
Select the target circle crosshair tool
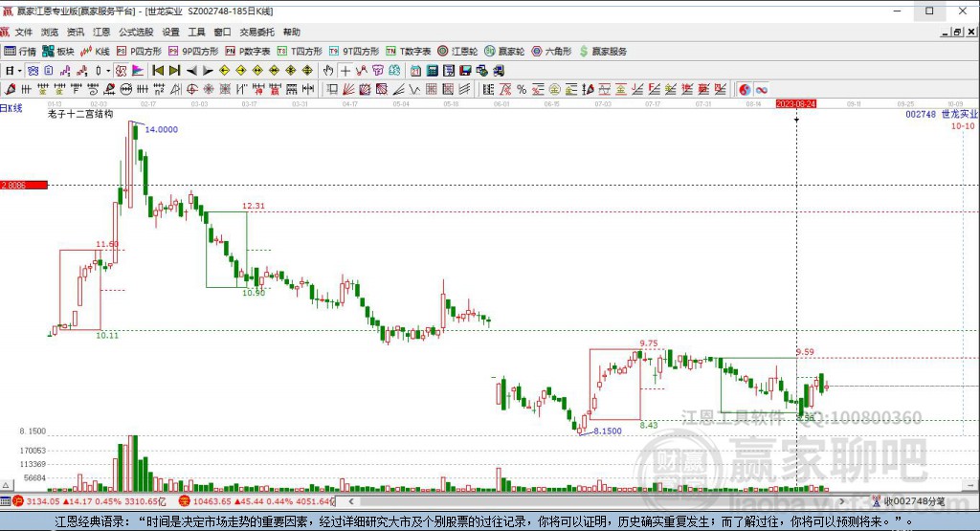coord(191,89)
